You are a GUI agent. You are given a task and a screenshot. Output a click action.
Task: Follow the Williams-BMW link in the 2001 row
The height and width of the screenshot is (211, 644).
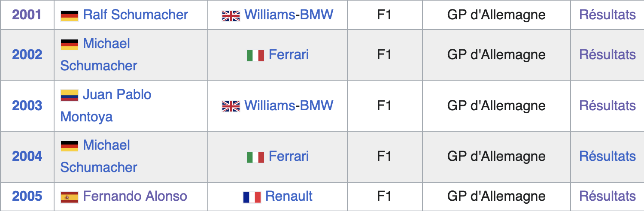[289, 15]
